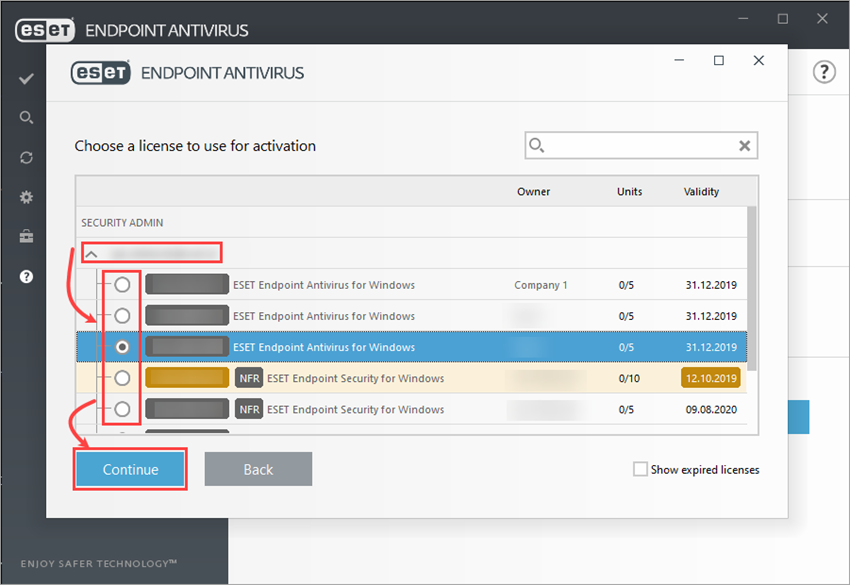Go back with the Back button
The image size is (850, 585).
pos(258,469)
